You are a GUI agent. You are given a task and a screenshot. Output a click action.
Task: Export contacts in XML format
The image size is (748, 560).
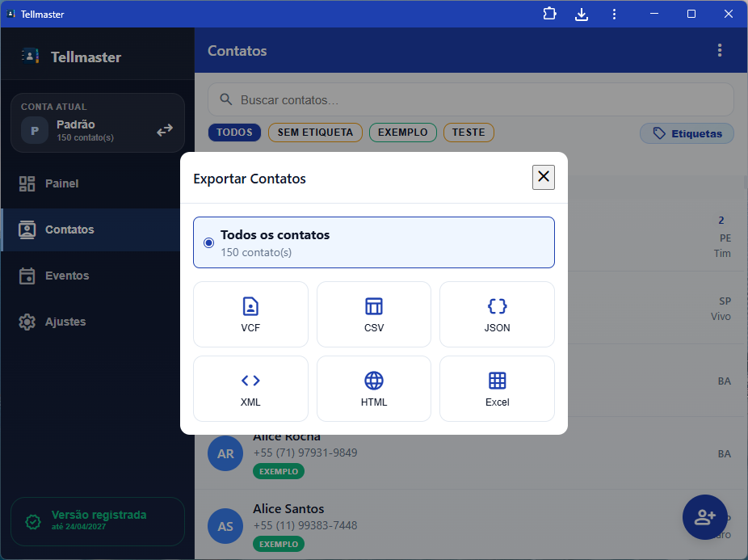250,389
